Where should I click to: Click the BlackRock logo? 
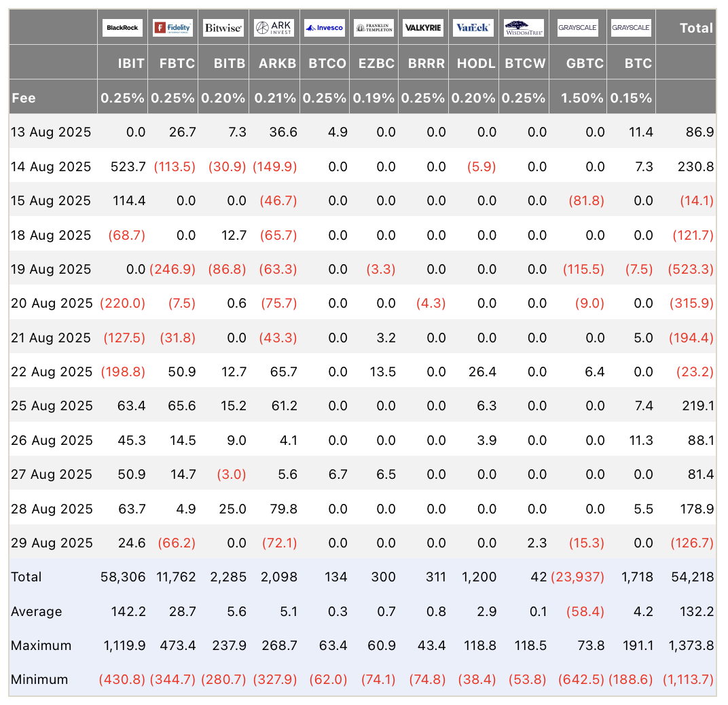(x=122, y=28)
